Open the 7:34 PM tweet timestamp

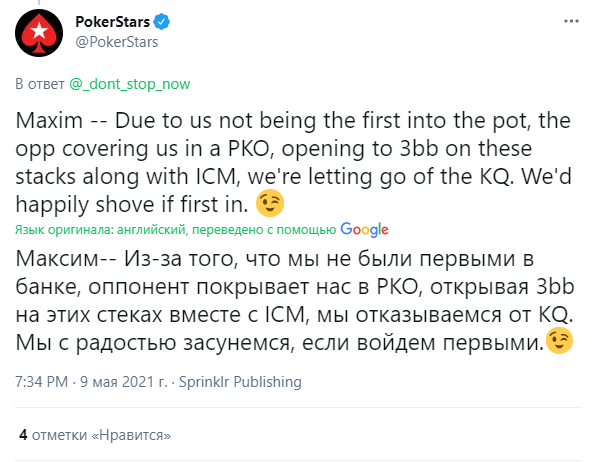(x=41, y=382)
